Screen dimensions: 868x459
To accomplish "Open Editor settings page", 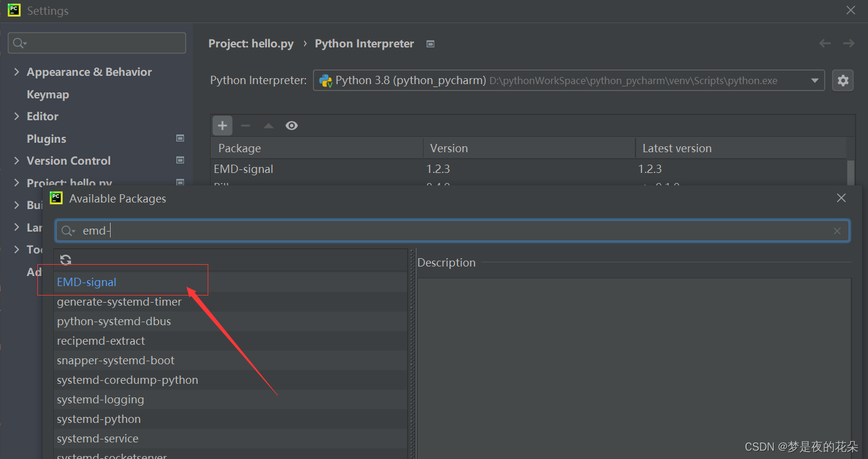I will pos(43,116).
